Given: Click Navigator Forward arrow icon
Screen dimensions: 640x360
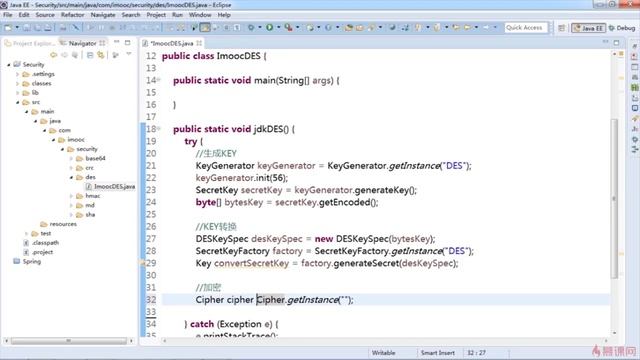Looking at the screenshot, I should 64,55.
